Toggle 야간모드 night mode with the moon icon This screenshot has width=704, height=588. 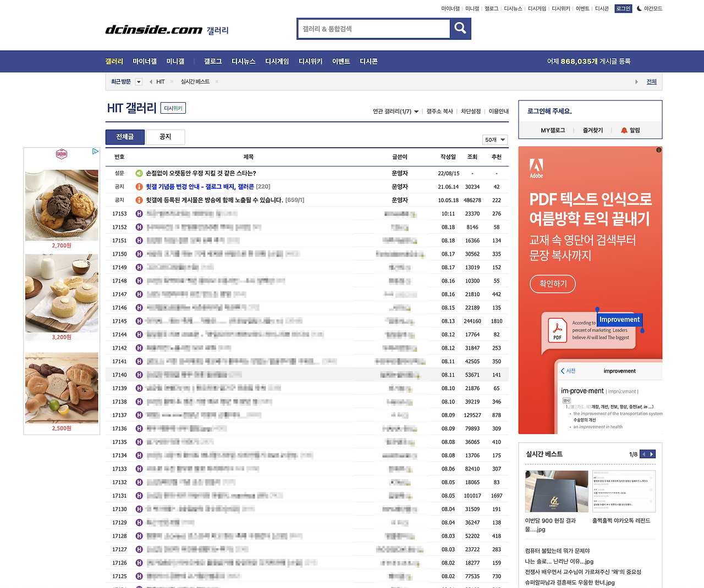point(640,8)
